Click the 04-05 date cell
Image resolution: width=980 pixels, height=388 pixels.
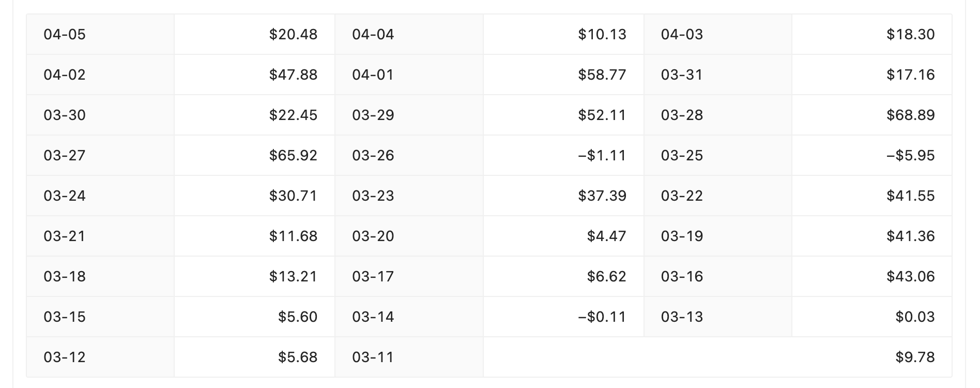(100, 34)
